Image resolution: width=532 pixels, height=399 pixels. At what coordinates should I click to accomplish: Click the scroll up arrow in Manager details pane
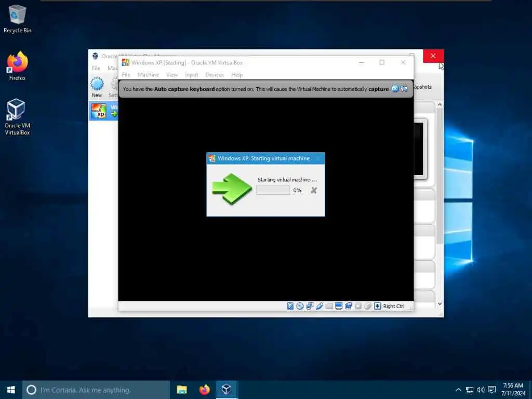coord(440,104)
